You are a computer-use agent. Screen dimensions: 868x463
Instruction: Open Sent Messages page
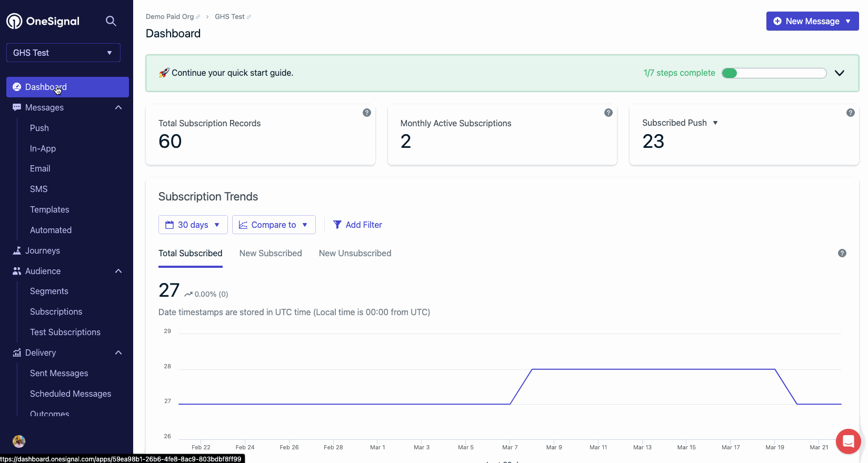(59, 373)
